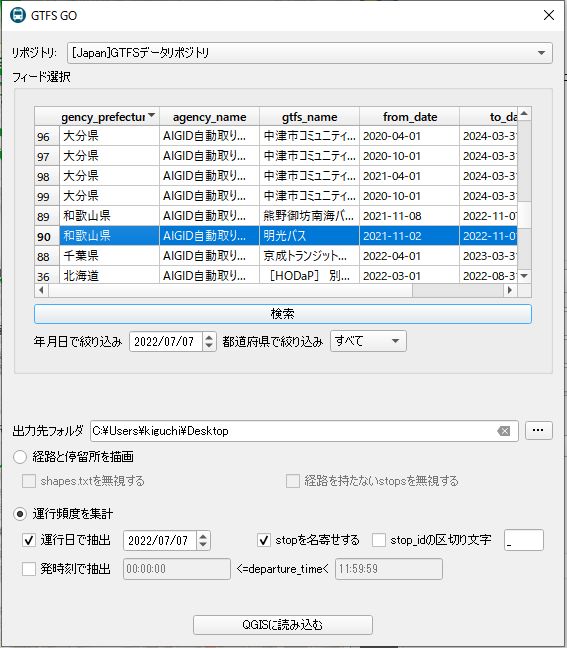Select 運行頻度を集計 radio button
Screen dimensions: 567x648
point(20,514)
